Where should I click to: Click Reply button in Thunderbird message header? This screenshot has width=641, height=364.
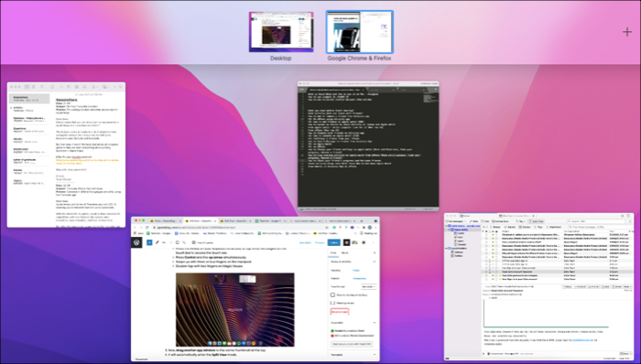568,286
